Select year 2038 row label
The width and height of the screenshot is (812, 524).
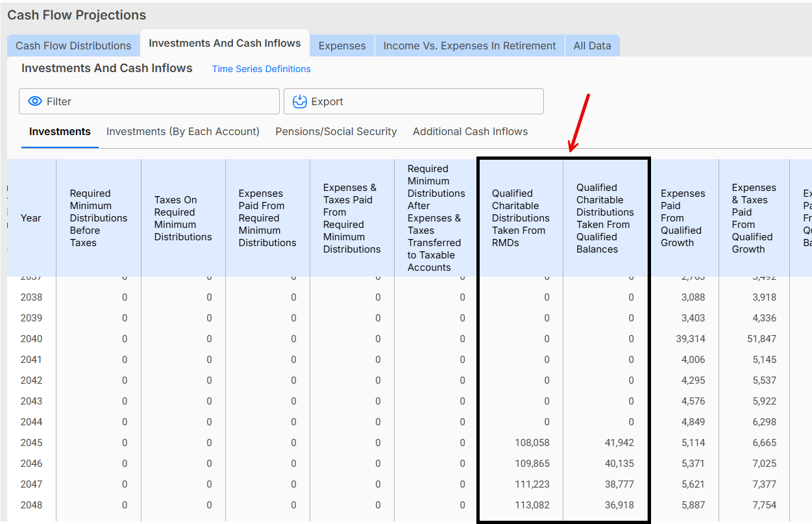pyautogui.click(x=31, y=297)
